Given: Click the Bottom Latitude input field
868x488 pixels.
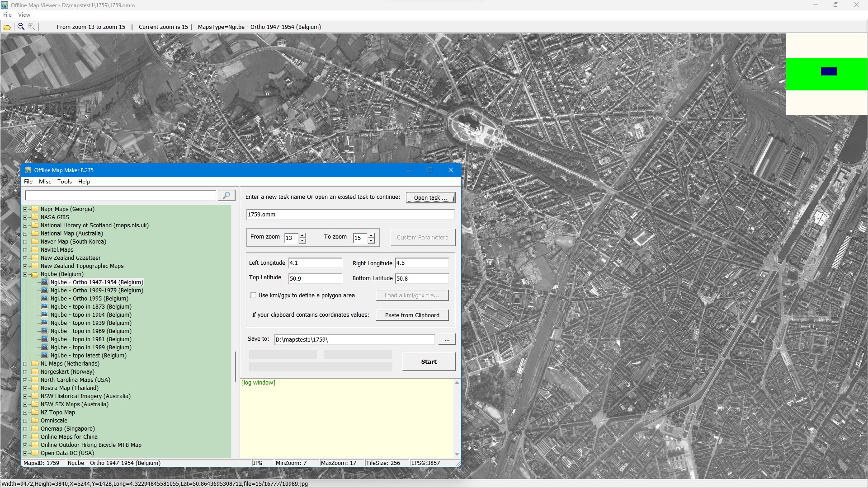Looking at the screenshot, I should click(x=422, y=278).
